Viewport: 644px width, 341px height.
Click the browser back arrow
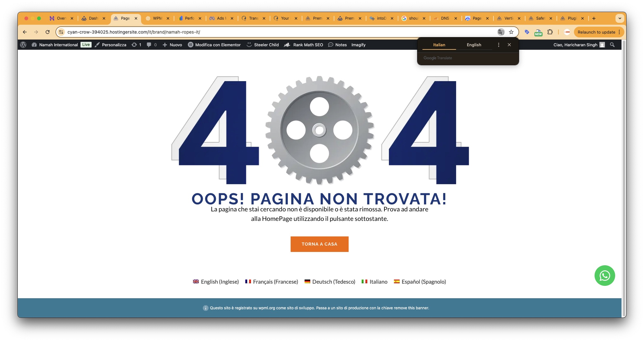25,32
